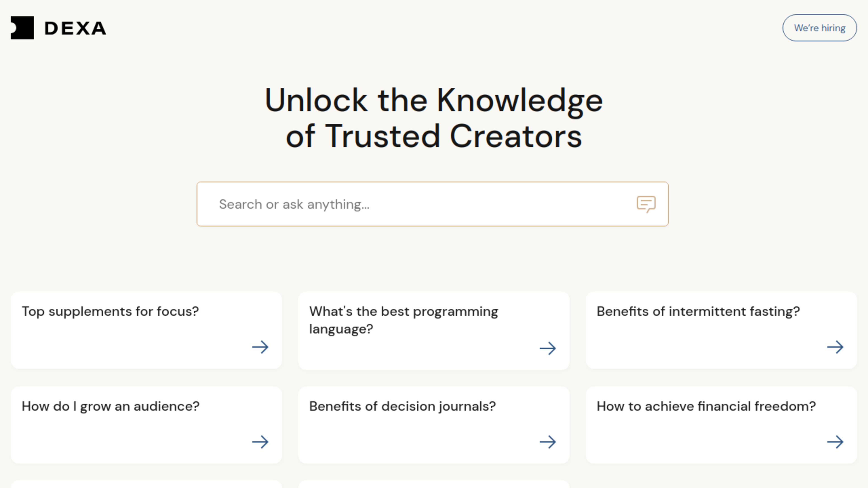Click arrow on grow an audience card

click(260, 442)
